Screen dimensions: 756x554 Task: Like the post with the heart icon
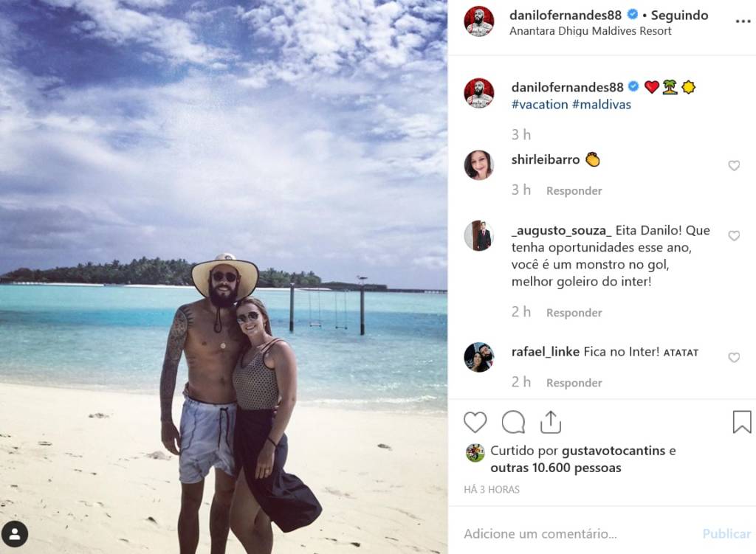(x=475, y=423)
